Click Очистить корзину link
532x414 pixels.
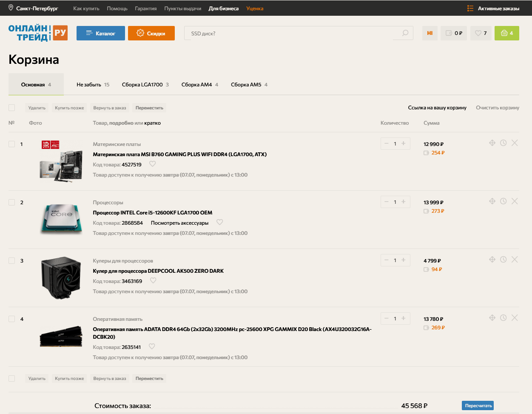(498, 108)
